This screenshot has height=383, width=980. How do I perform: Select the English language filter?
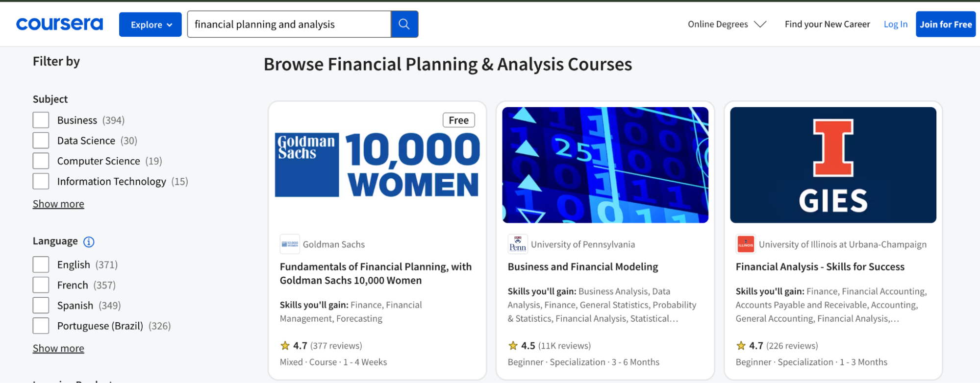pos(41,264)
